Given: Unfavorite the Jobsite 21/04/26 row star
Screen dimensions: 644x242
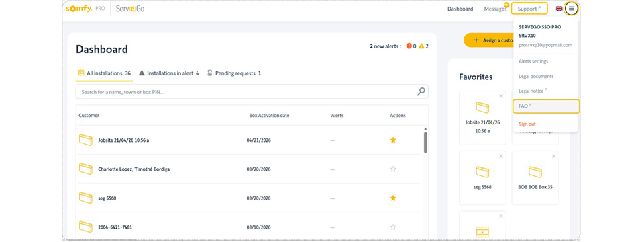Looking at the screenshot, I should pyautogui.click(x=393, y=140).
